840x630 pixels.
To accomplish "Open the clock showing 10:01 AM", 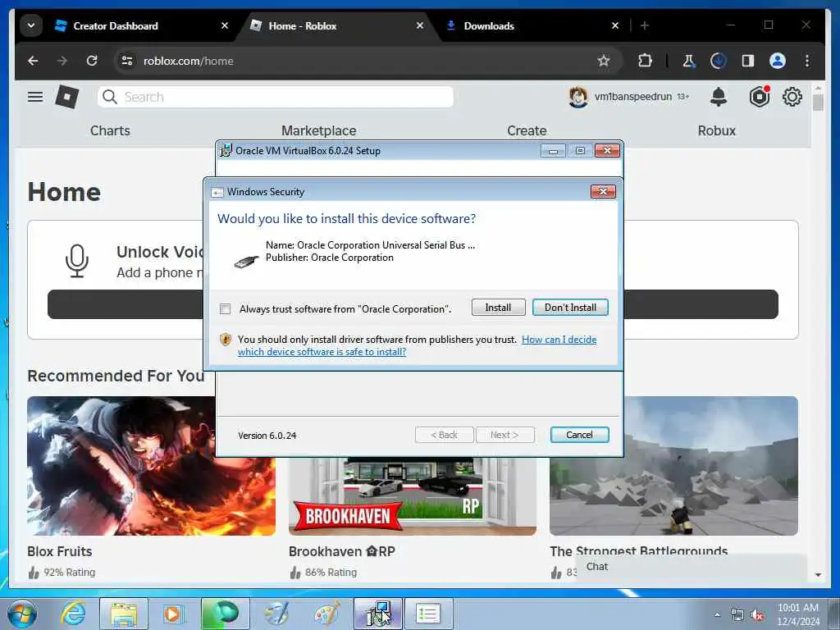I will [x=798, y=614].
